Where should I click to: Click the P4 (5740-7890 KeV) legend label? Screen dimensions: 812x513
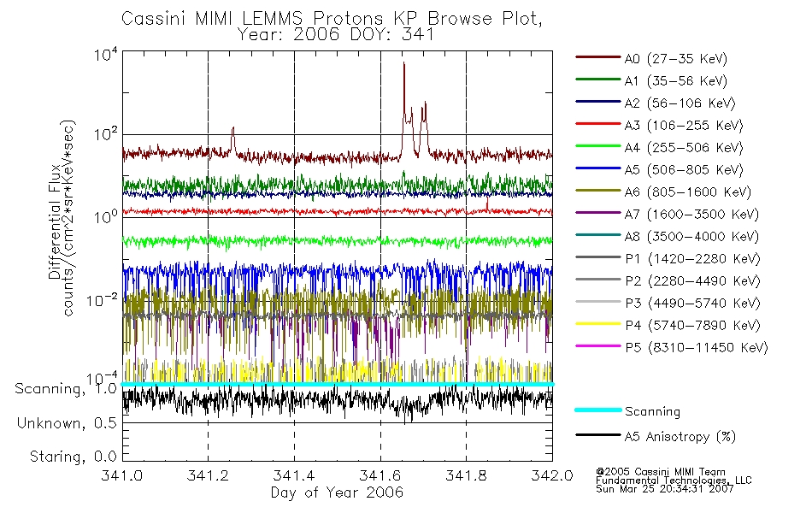pyautogui.click(x=692, y=326)
